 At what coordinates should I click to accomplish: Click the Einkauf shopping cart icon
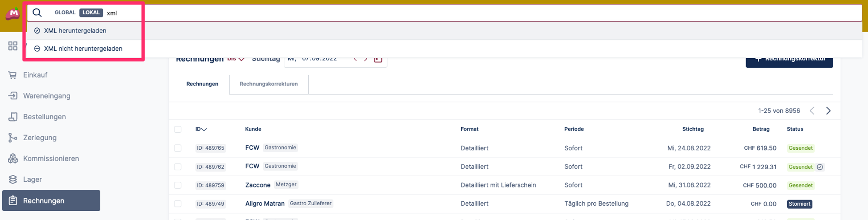pyautogui.click(x=13, y=75)
